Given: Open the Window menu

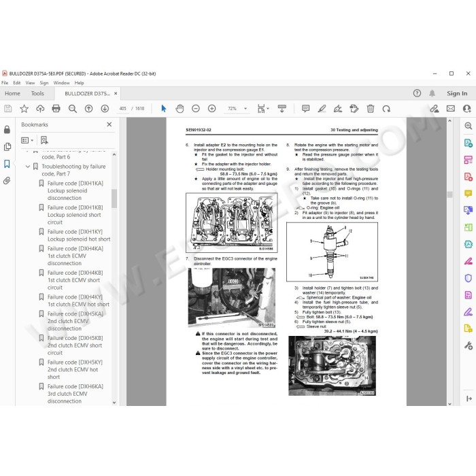Looking at the screenshot, I should pos(62,83).
